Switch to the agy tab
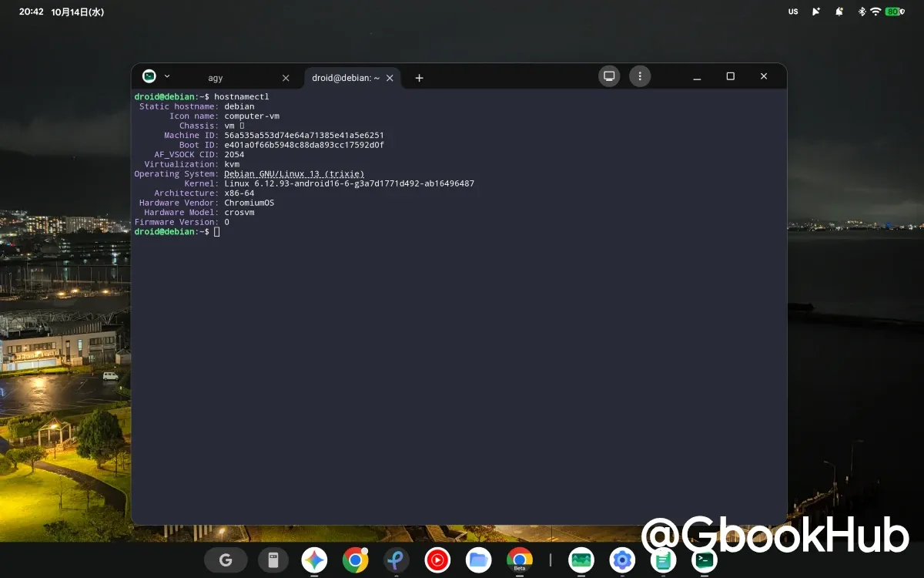 point(216,78)
